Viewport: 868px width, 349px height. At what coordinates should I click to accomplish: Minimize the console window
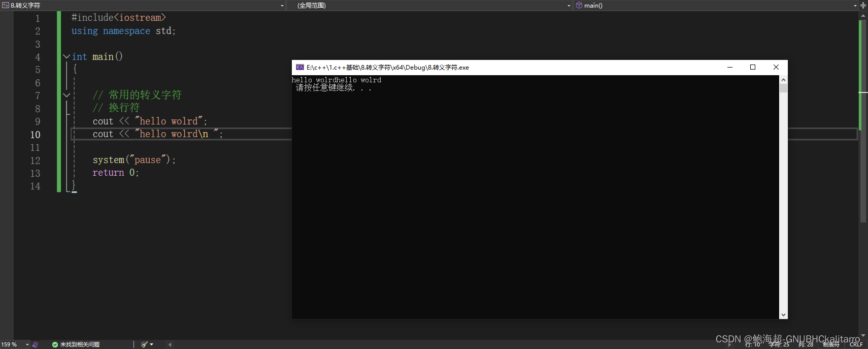[730, 67]
